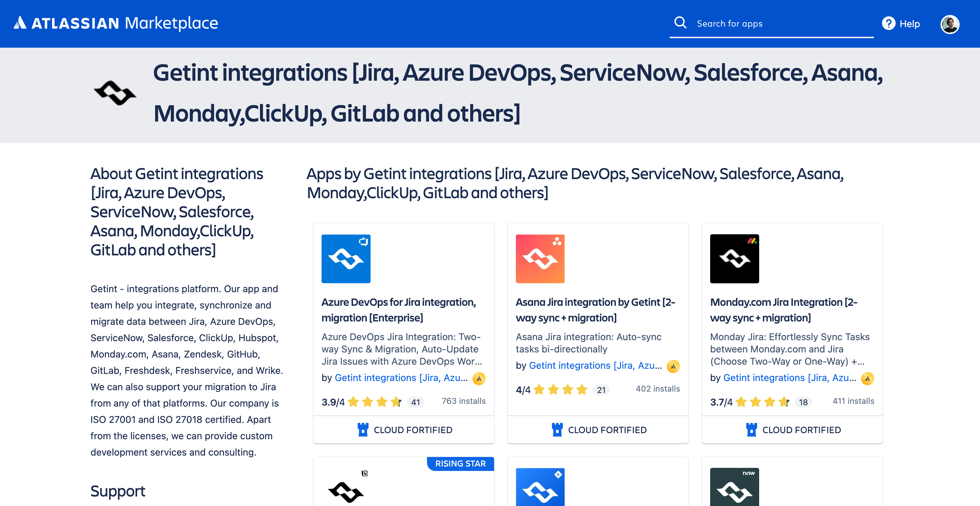
Task: Open the Help link text
Action: pos(909,24)
